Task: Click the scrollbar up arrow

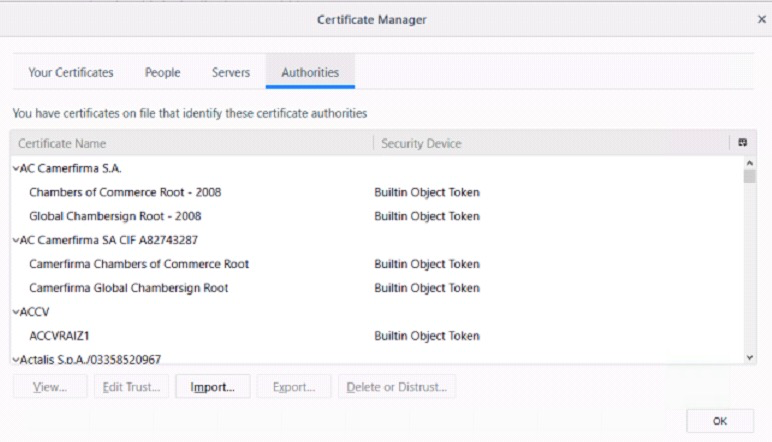Action: coord(750,163)
